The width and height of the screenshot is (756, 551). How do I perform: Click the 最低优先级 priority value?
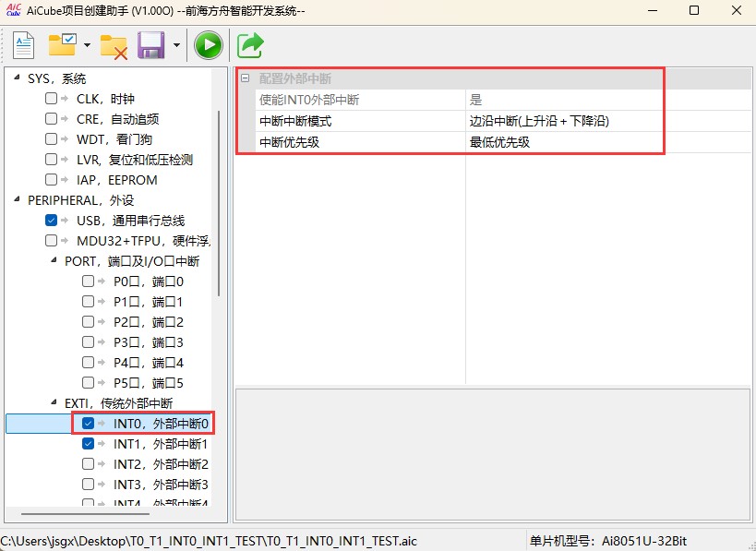click(499, 142)
